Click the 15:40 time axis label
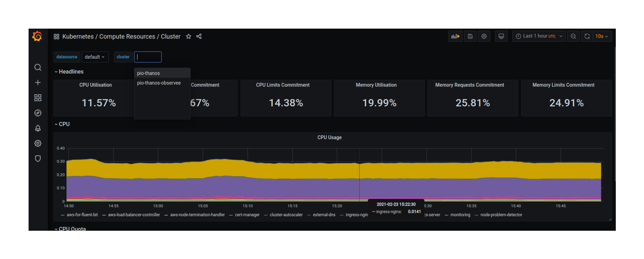 516,206
